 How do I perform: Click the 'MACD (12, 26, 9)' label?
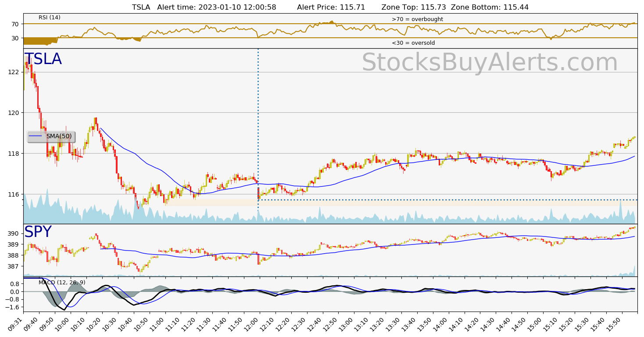click(x=62, y=283)
